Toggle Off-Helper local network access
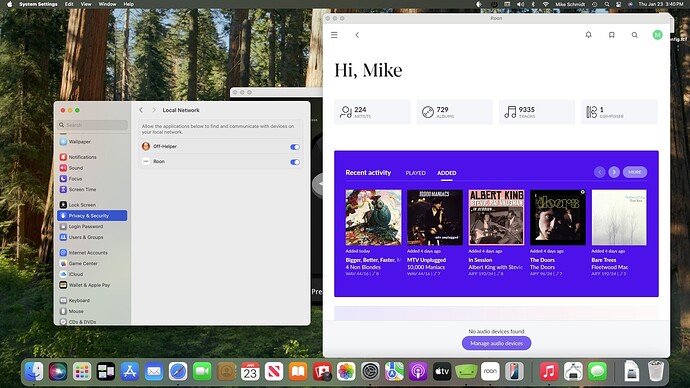 point(295,147)
